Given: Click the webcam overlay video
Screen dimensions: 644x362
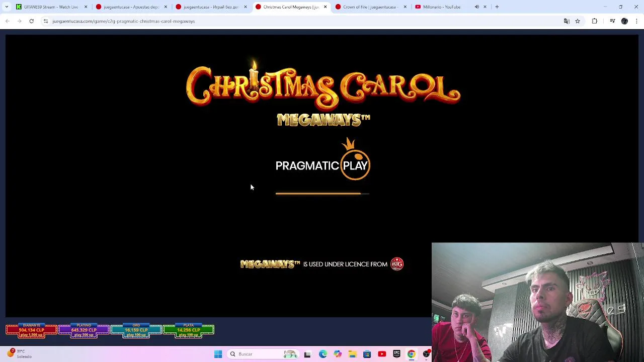Looking at the screenshot, I should (537, 302).
